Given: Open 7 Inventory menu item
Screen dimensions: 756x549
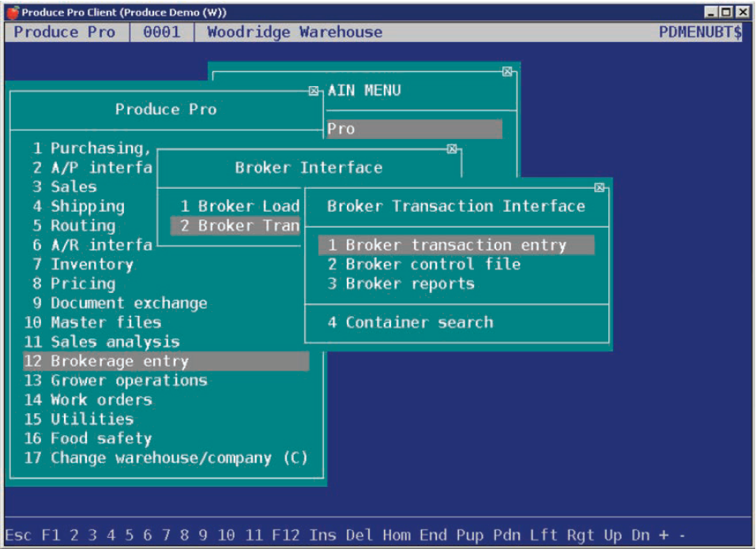Looking at the screenshot, I should 83,264.
